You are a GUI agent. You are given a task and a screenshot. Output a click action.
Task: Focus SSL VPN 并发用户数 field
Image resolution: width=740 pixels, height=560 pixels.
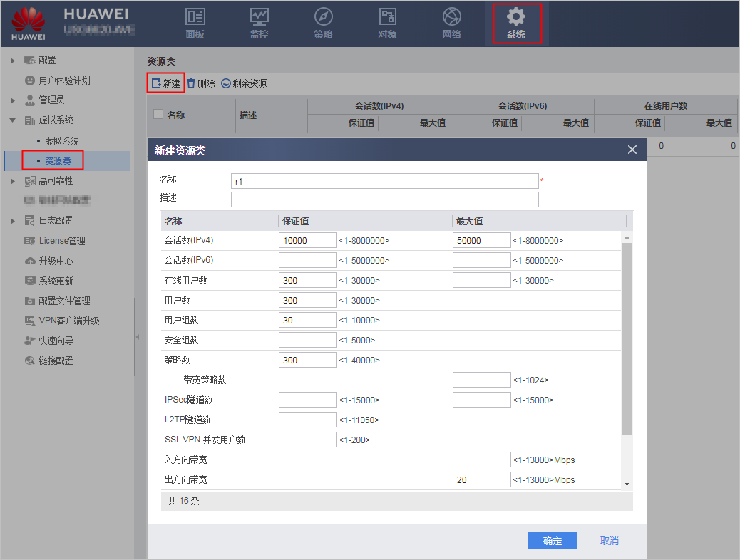308,440
